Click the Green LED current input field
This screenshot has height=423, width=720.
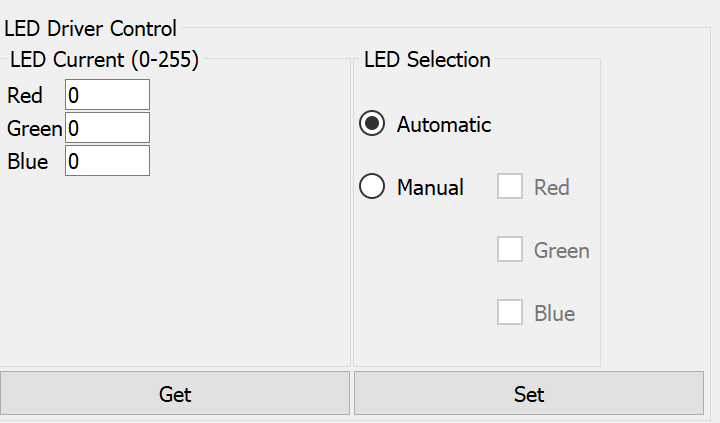(x=107, y=128)
